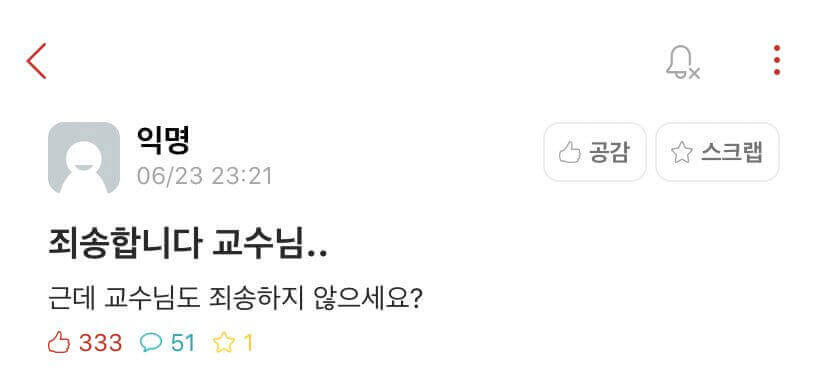Click 교수님.. at the end of the title
The height and width of the screenshot is (381, 827).
[270, 244]
